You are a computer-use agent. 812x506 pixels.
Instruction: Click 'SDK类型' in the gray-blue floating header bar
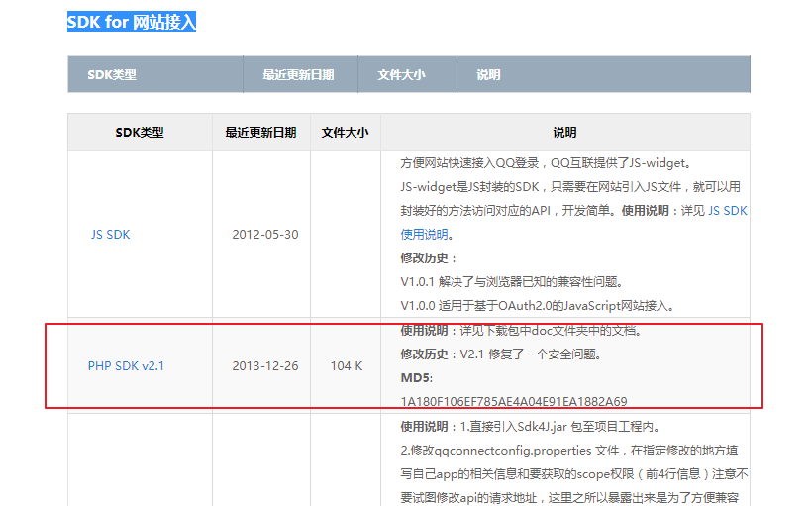[x=112, y=75]
